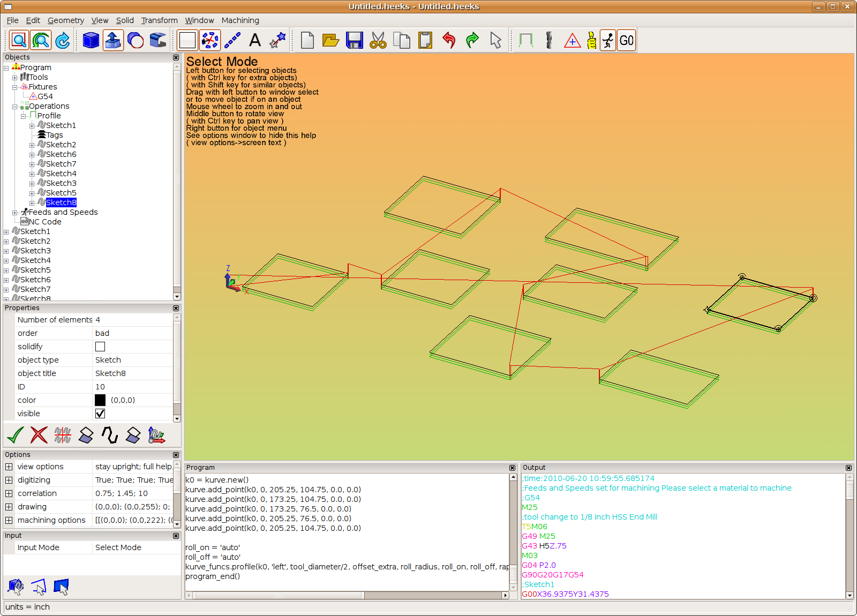Image resolution: width=857 pixels, height=616 pixels.
Task: Open the Machining menu
Action: coord(240,20)
